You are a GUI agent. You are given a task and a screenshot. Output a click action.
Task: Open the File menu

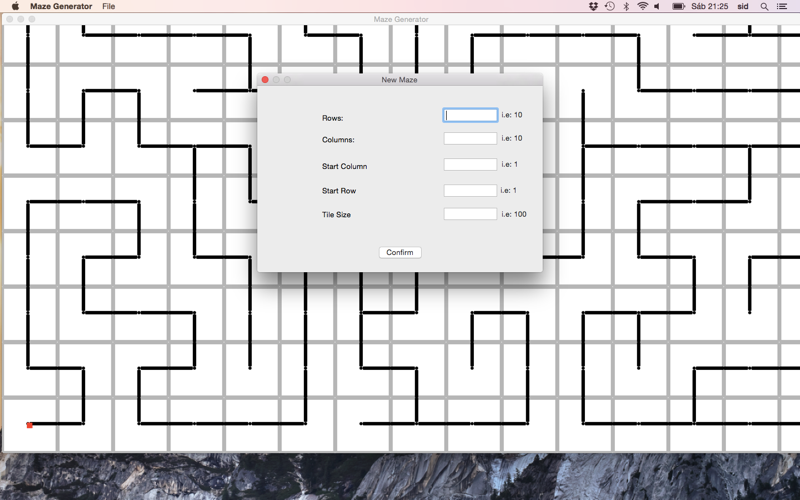[108, 6]
